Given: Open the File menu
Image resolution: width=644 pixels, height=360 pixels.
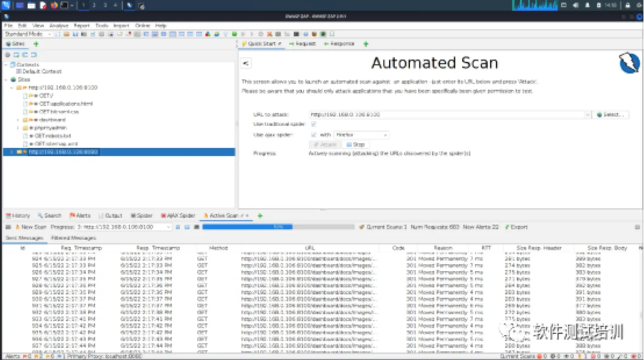Looking at the screenshot, I should pos(8,26).
